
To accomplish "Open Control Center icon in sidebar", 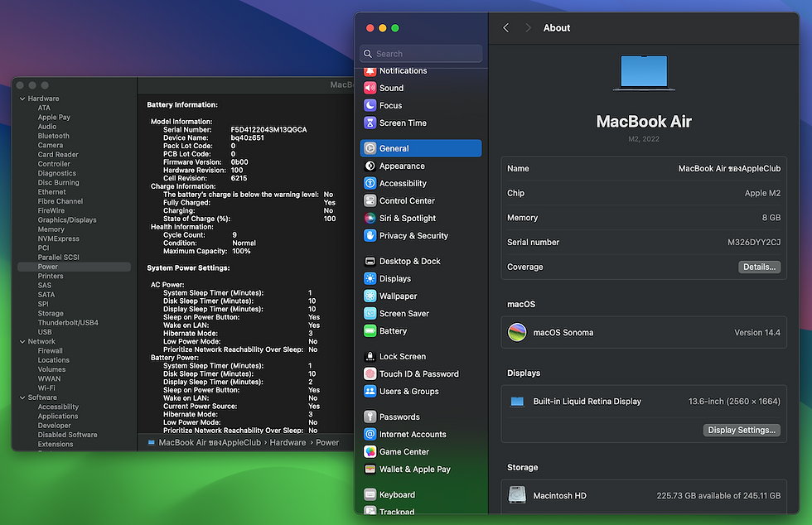I will tap(370, 201).
